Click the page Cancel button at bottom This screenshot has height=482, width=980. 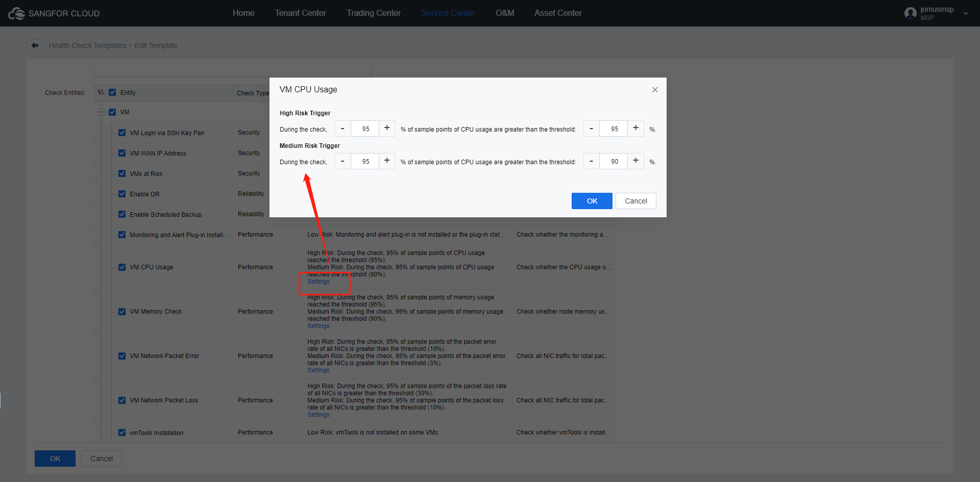pyautogui.click(x=102, y=459)
